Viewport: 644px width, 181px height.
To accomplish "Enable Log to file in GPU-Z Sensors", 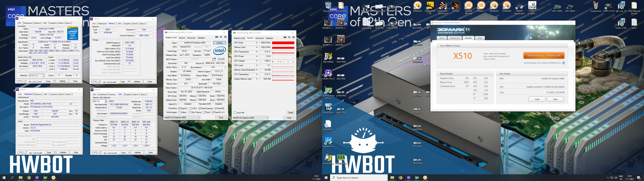I will click(235, 112).
